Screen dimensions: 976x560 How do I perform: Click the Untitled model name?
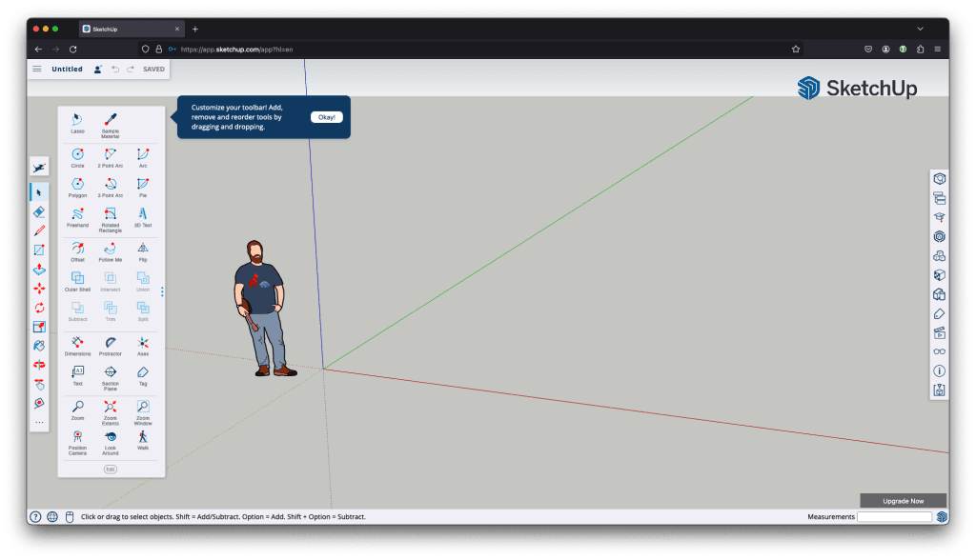pyautogui.click(x=67, y=70)
